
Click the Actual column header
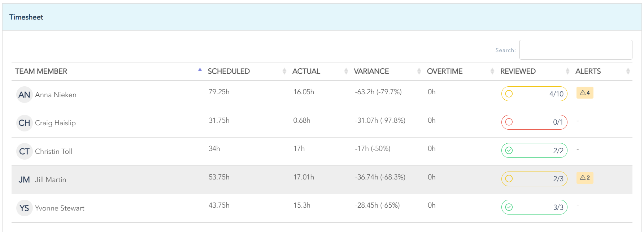[306, 71]
